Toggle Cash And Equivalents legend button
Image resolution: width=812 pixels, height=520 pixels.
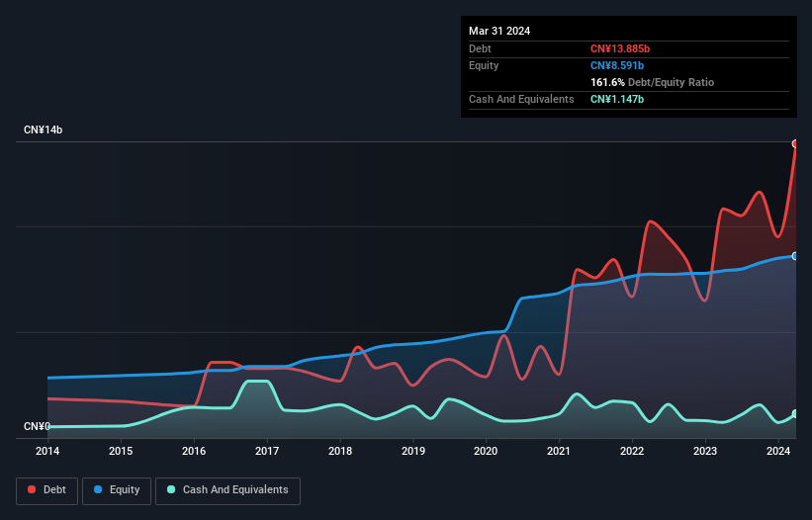pyautogui.click(x=227, y=490)
